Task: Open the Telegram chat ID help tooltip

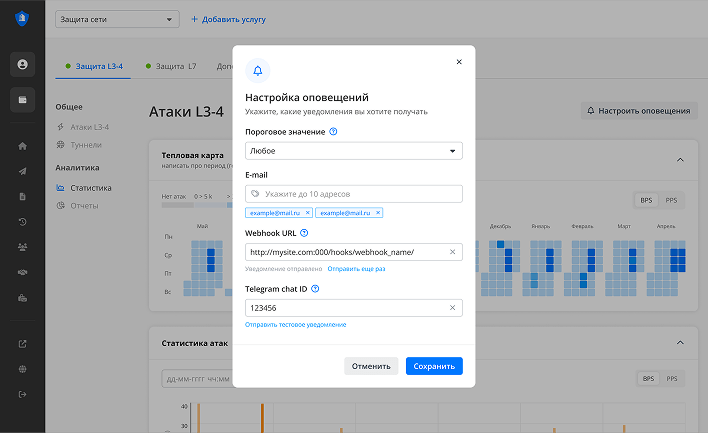Action: (315, 289)
